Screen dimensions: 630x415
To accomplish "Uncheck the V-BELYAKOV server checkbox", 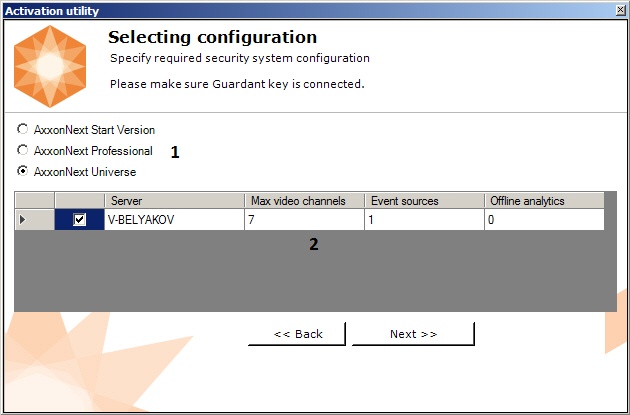I will click(x=80, y=219).
